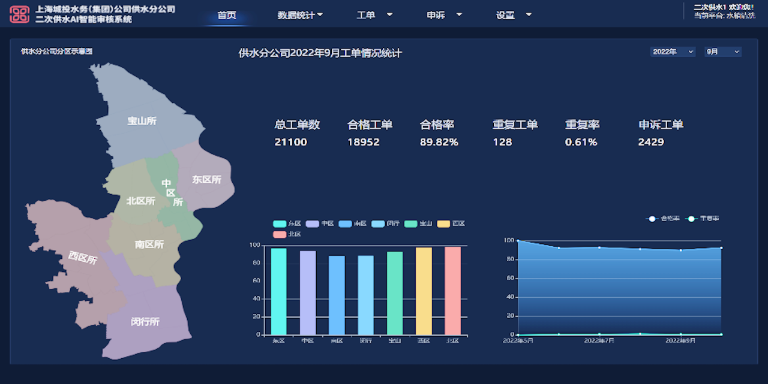Click the 2022年5月 axis label on line chart
Viewport: 768px width, 384px height.
pyautogui.click(x=518, y=341)
